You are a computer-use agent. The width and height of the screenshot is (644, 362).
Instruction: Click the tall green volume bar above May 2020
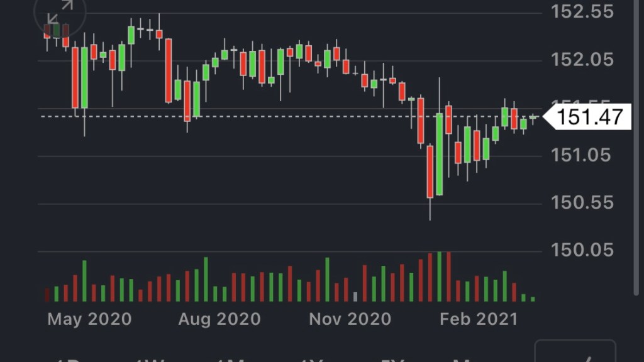[84, 281]
